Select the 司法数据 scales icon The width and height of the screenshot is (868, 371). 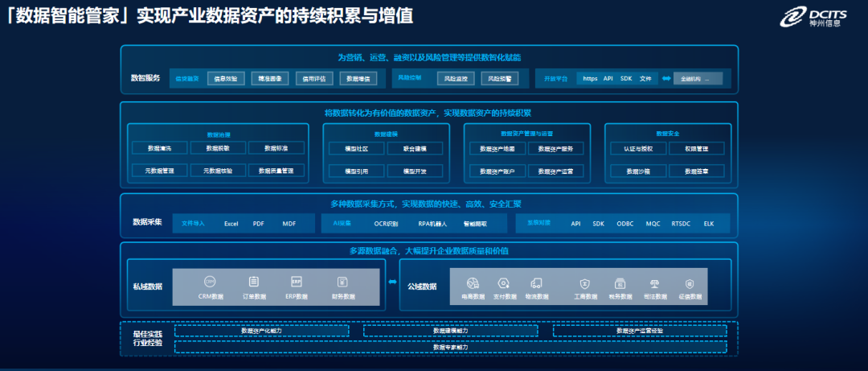(x=654, y=282)
